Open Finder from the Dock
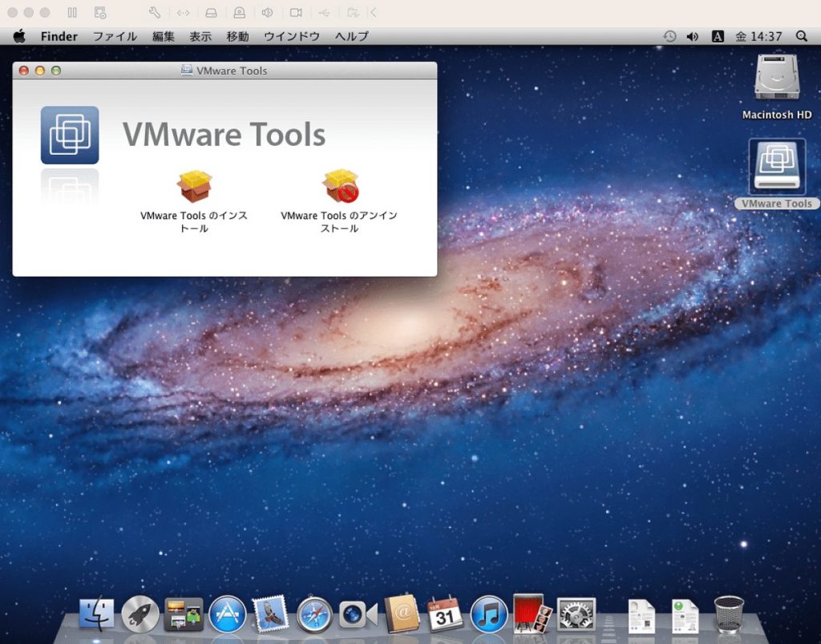Screen dimensions: 821x644 point(97,613)
